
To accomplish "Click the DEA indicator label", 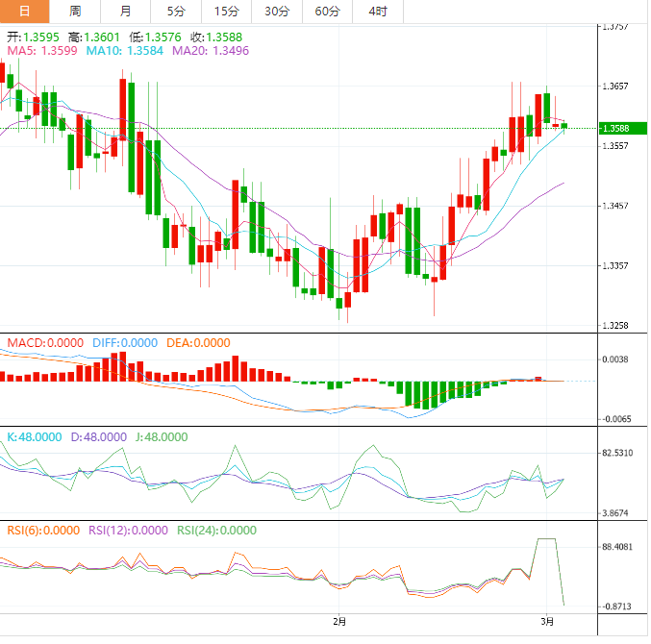I will click(x=197, y=343).
